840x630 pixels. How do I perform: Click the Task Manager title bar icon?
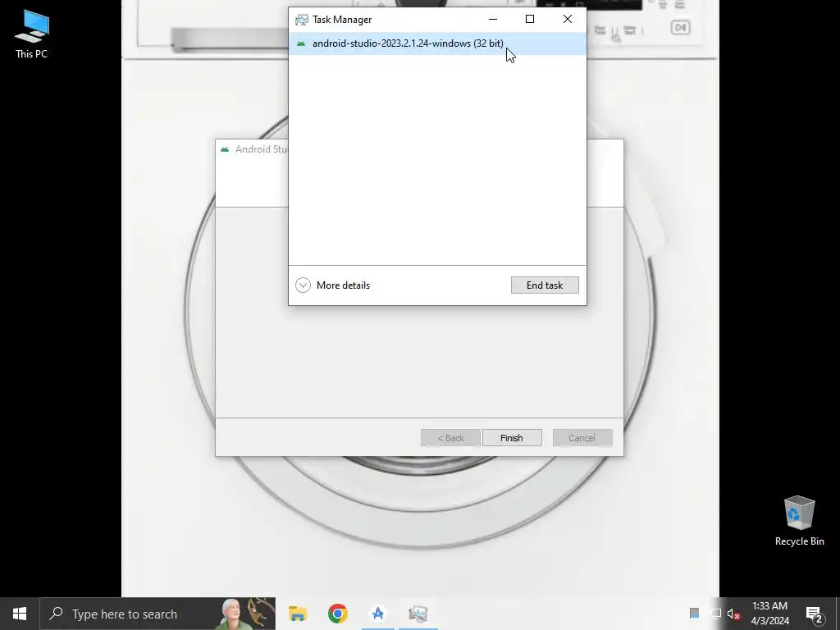pos(302,20)
